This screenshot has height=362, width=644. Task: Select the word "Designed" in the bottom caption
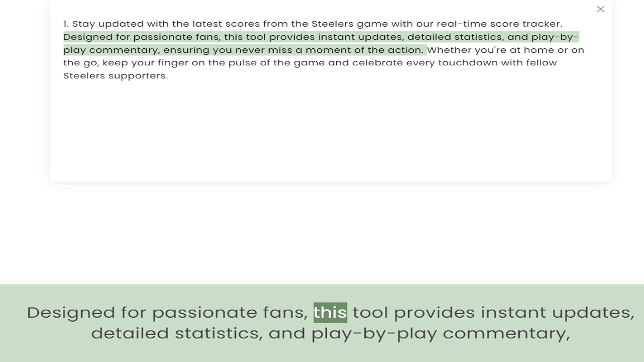click(x=71, y=313)
